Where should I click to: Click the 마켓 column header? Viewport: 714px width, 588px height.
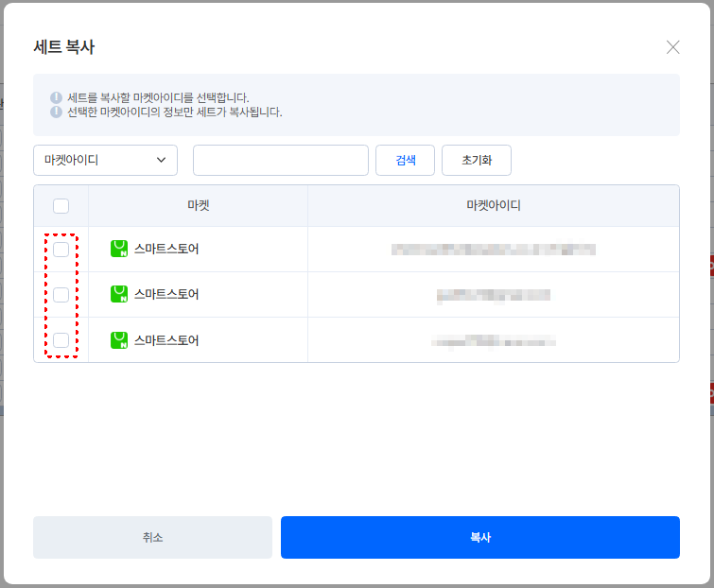(198, 205)
